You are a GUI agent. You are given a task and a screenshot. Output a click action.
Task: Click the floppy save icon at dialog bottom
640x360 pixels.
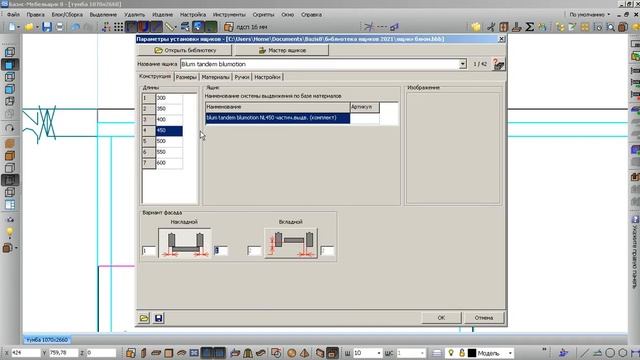point(159,318)
